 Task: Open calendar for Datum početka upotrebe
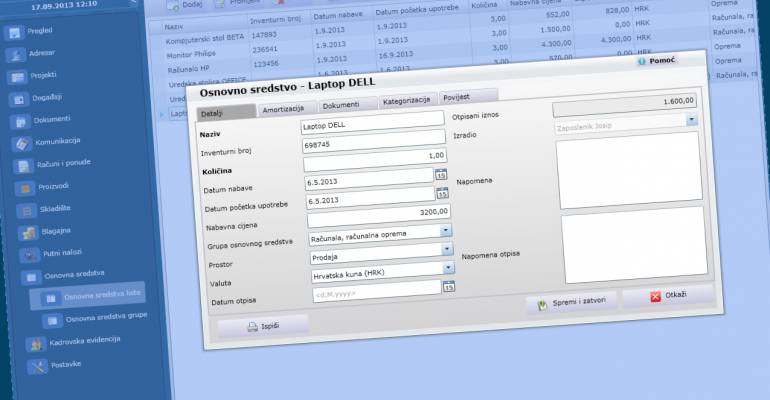click(x=442, y=193)
